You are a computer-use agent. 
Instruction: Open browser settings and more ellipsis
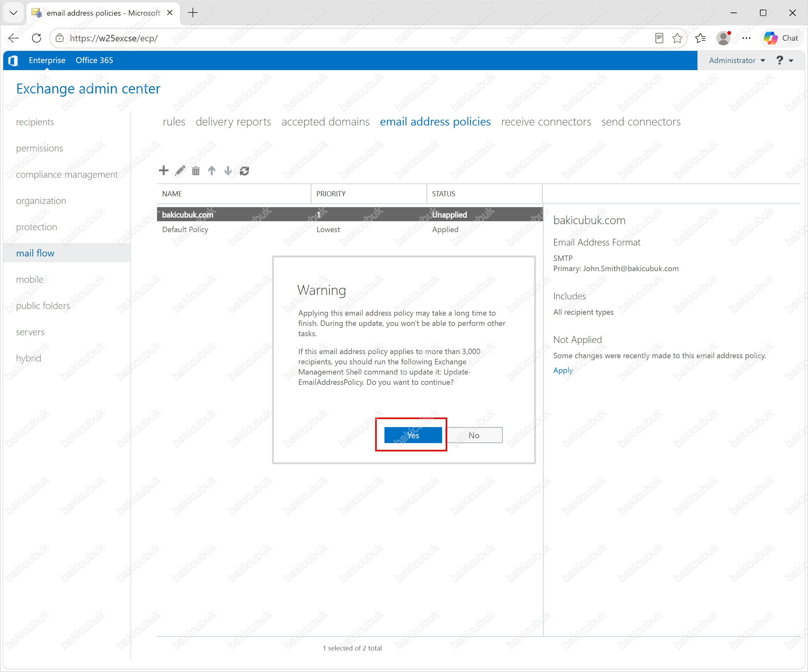pyautogui.click(x=746, y=38)
